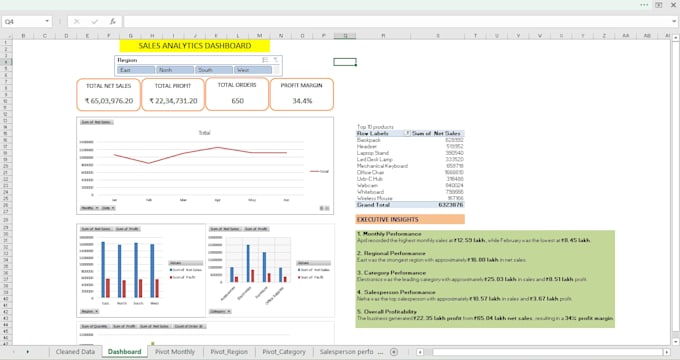The image size is (680, 360).
Task: Select the TOTAL NET SALES card
Action: [108, 95]
